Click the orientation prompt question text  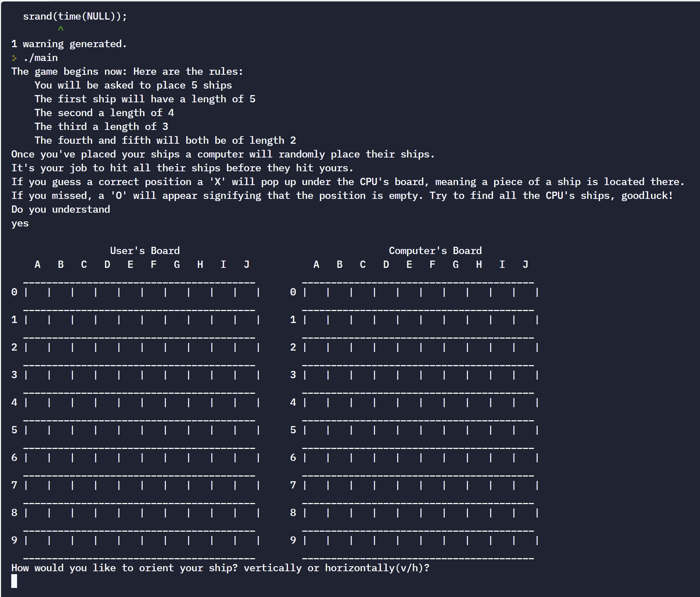click(x=220, y=568)
